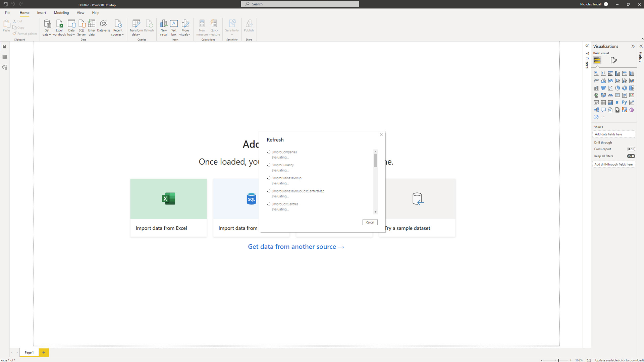The width and height of the screenshot is (644, 362).
Task: Toggle the Cross-report switch
Action: [631, 149]
